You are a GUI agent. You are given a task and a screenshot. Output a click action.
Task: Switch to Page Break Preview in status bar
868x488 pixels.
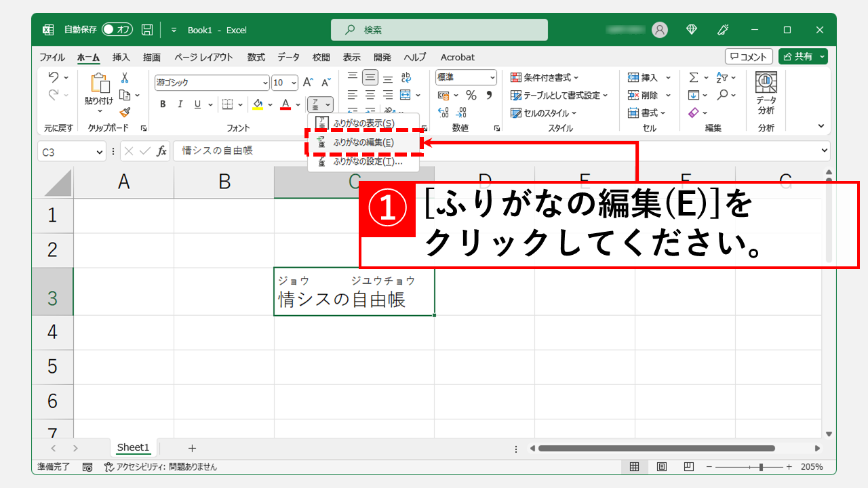click(688, 467)
